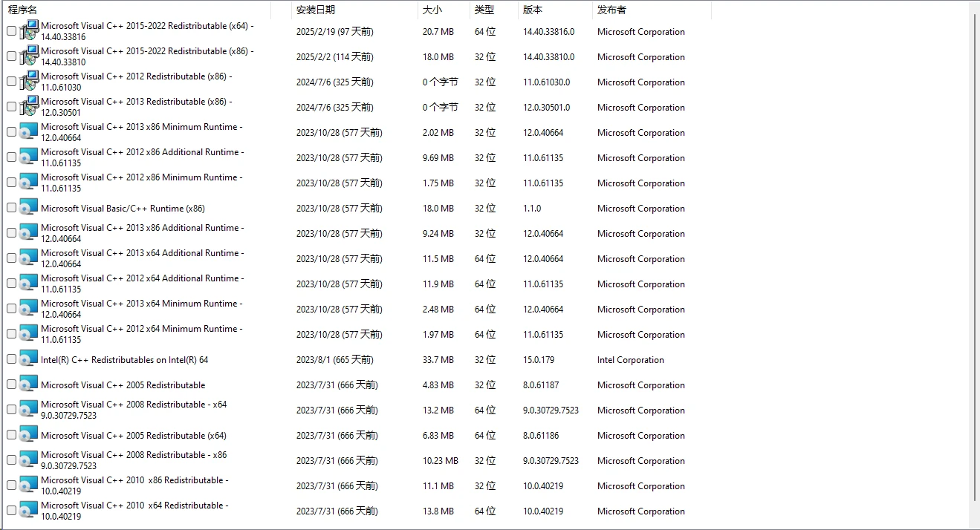Click version 14.40.33810.0
This screenshot has width=980, height=530.
[548, 57]
